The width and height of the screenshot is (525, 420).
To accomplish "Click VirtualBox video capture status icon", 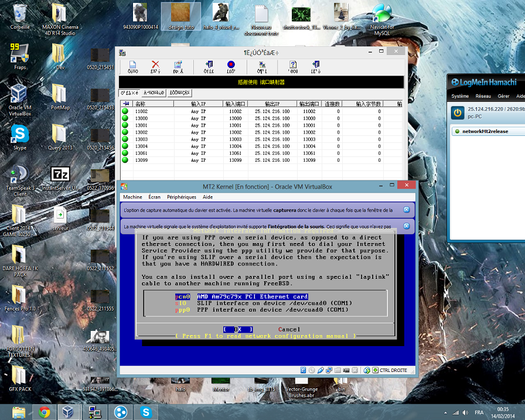I will click(346, 370).
